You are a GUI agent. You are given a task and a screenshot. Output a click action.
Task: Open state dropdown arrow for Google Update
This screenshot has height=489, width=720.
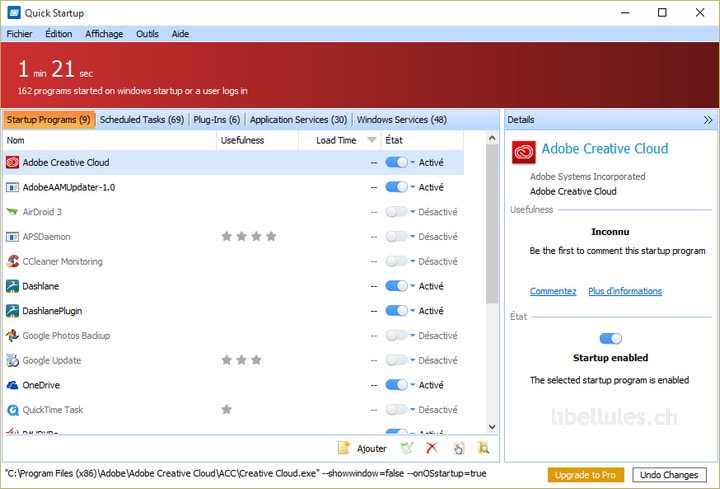[412, 360]
